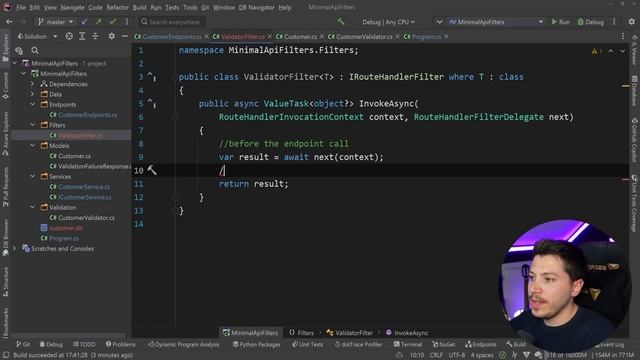The width and height of the screenshot is (640, 360).
Task: Click the ValidatorFilter breadcrumb
Action: tap(350, 333)
